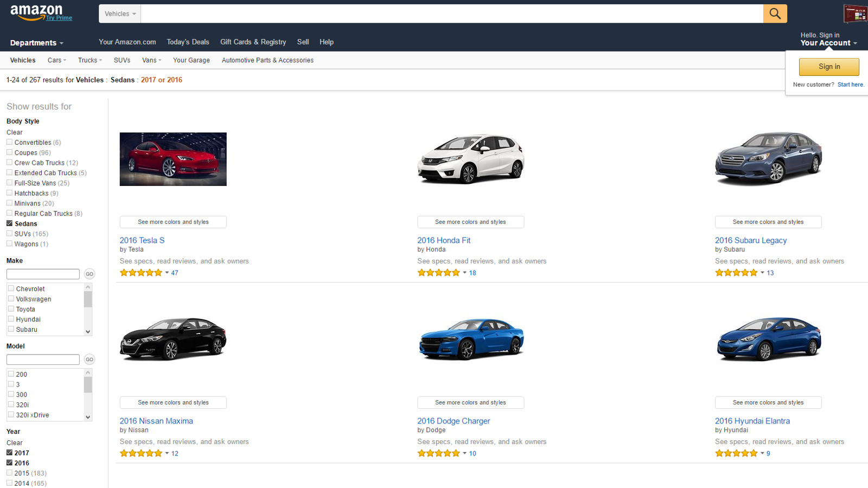
Task: Open rating stars for 2016 Subaru Legacy
Action: pyautogui.click(x=736, y=273)
